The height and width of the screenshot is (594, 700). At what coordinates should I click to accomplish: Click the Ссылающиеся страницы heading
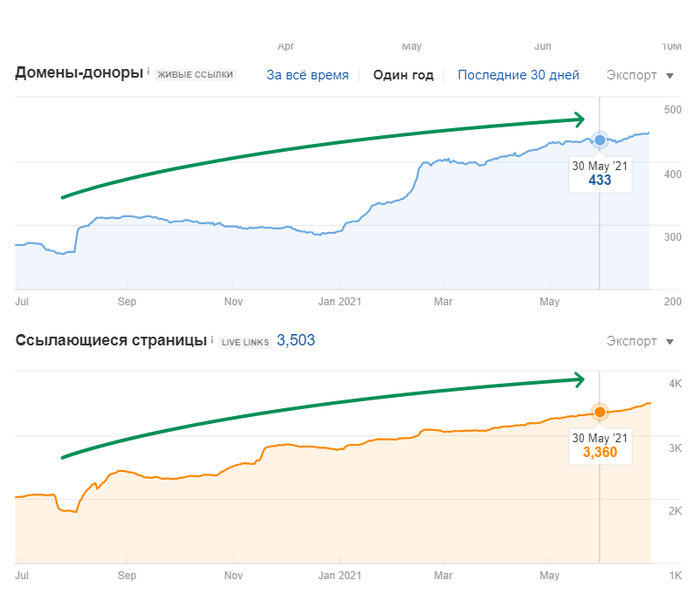coord(111,339)
